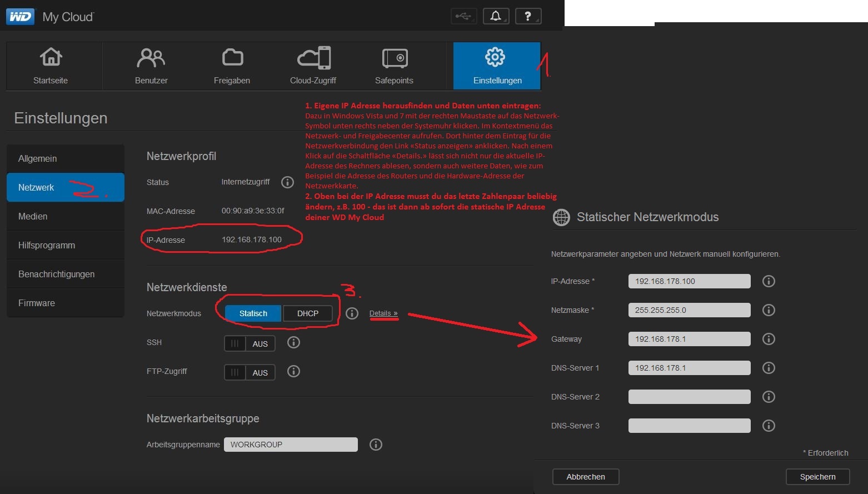
Task: Choose Statisch network mode
Action: [x=253, y=313]
